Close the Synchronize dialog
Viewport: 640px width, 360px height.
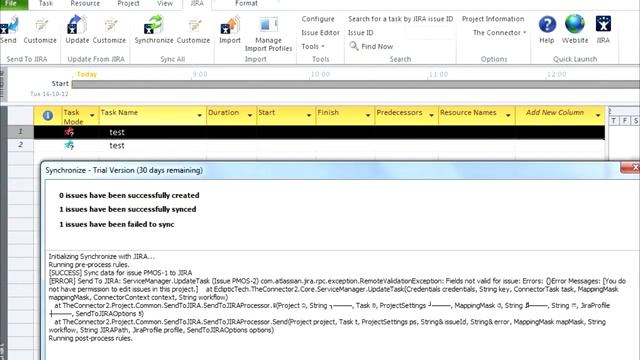click(x=631, y=167)
